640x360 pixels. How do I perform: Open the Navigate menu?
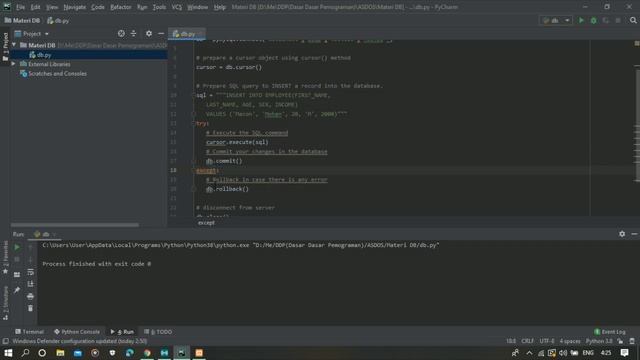point(75,7)
